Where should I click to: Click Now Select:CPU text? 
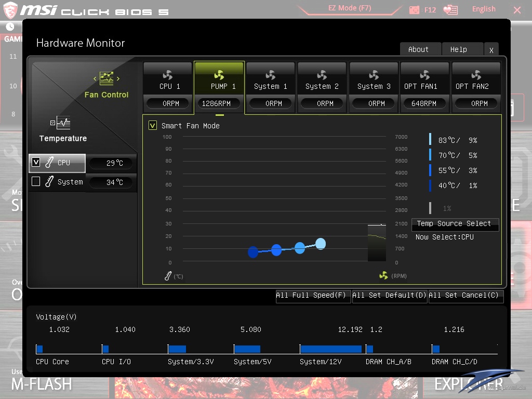click(x=445, y=237)
